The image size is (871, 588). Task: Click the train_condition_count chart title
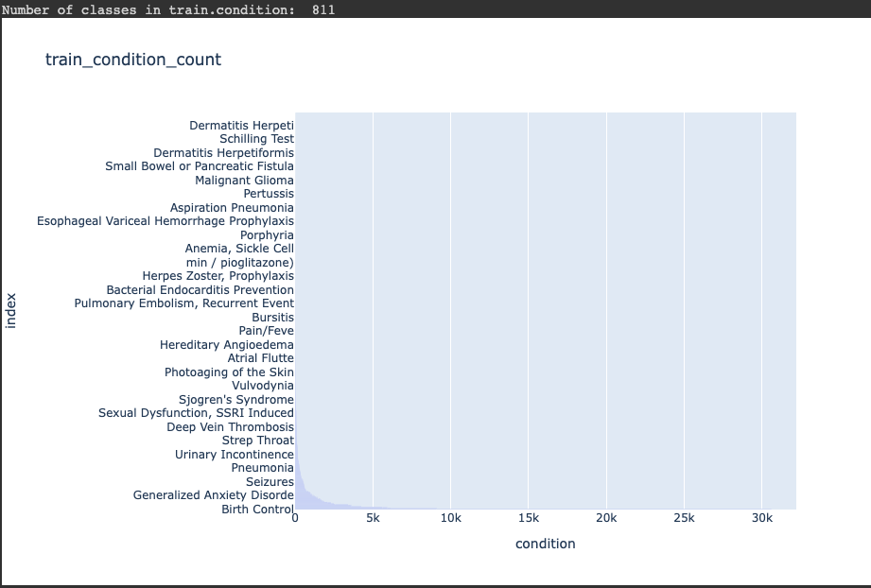click(133, 60)
